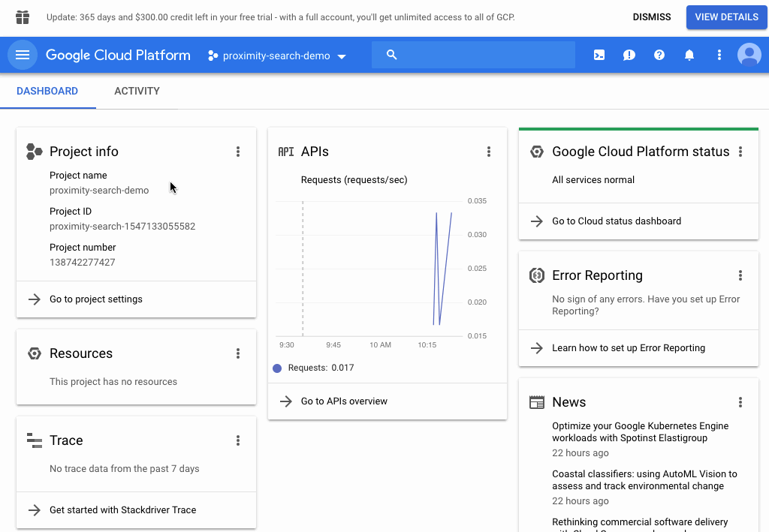Viewport: 769px width, 532px height.
Task: Switch to the Activity tab
Action: pyautogui.click(x=137, y=91)
